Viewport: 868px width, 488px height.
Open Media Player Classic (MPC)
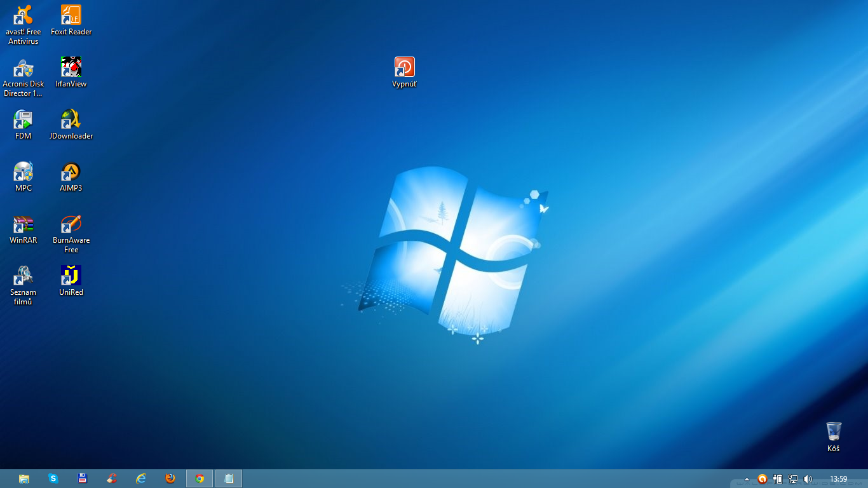pos(23,172)
